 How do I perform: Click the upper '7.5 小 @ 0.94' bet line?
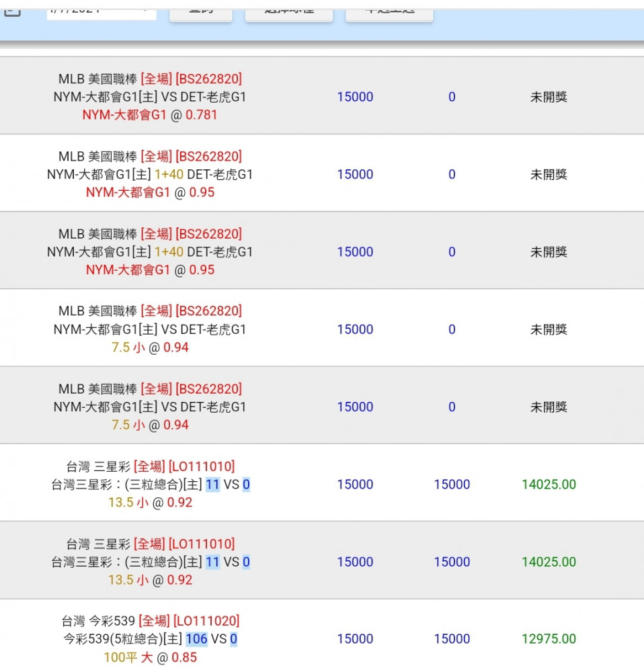(x=150, y=347)
